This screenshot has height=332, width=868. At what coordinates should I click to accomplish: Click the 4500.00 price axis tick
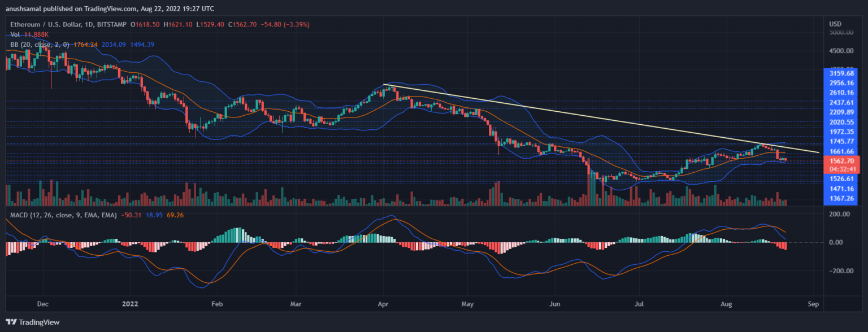point(841,51)
